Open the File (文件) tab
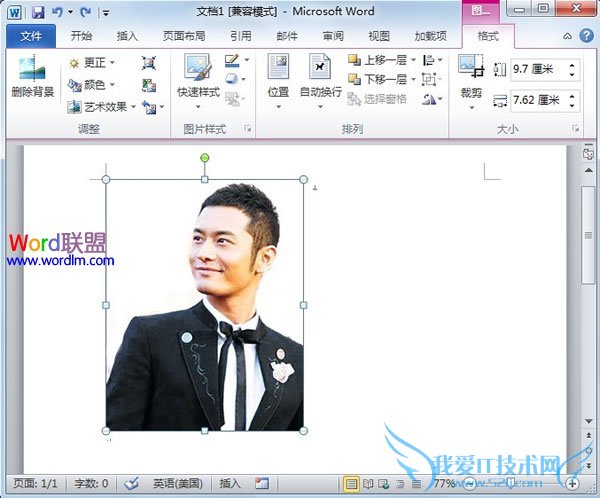Screen dimensions: 600x498 click(31, 36)
